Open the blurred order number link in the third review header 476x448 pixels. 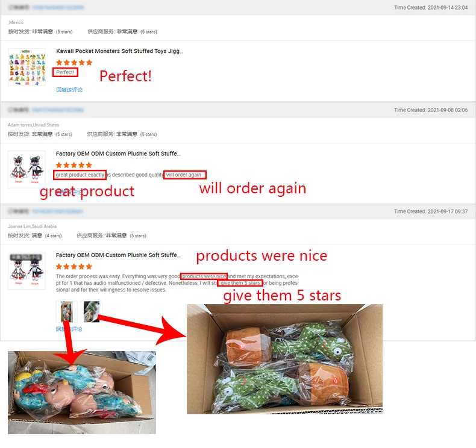[x=57, y=211]
